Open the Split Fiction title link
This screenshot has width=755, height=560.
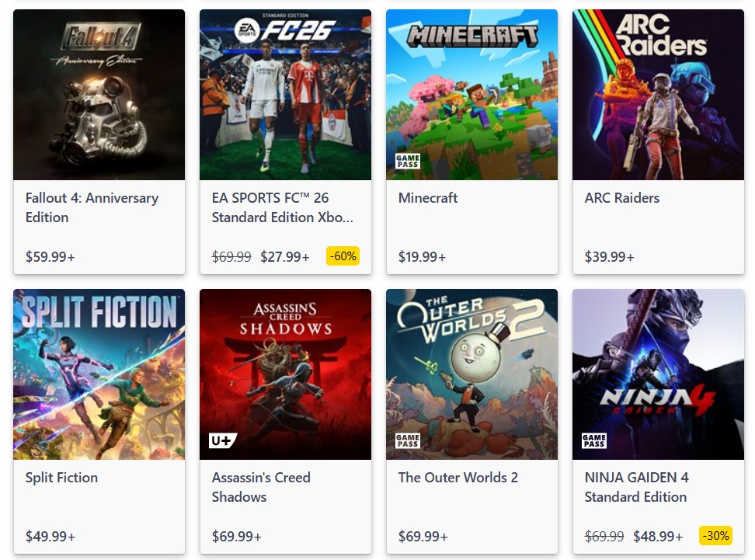tap(61, 478)
